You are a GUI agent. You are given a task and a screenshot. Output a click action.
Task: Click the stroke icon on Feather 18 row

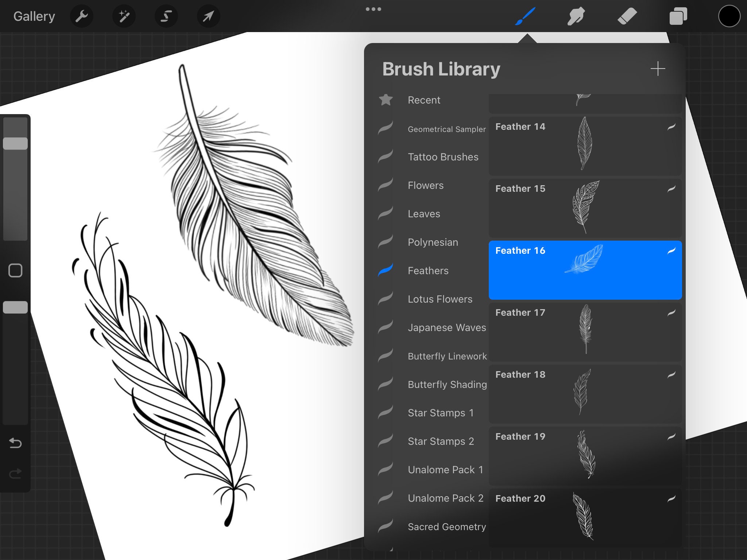(x=671, y=375)
